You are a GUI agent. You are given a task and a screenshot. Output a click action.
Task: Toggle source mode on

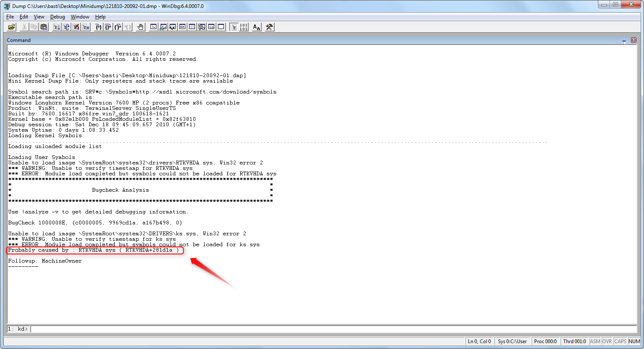233,27
